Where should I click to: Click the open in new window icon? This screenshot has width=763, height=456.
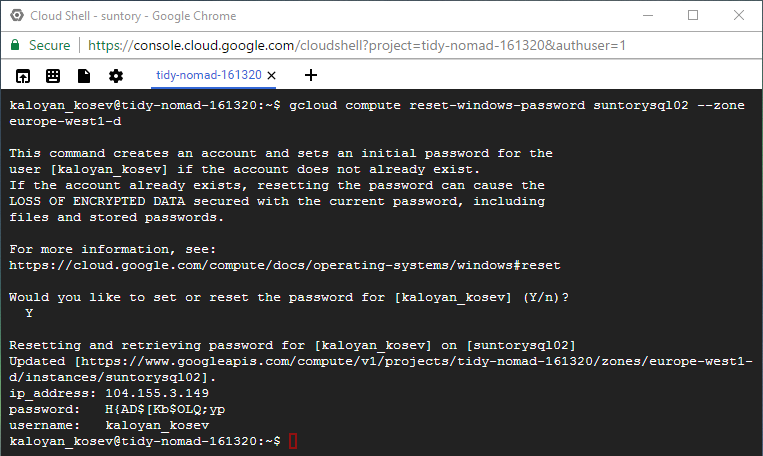coord(22,76)
